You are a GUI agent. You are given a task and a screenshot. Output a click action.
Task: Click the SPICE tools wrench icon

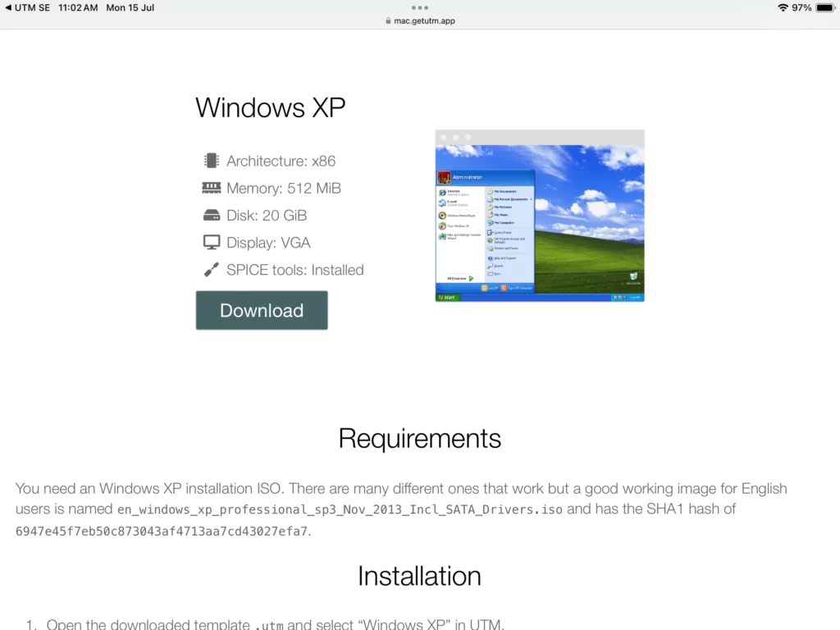point(211,269)
